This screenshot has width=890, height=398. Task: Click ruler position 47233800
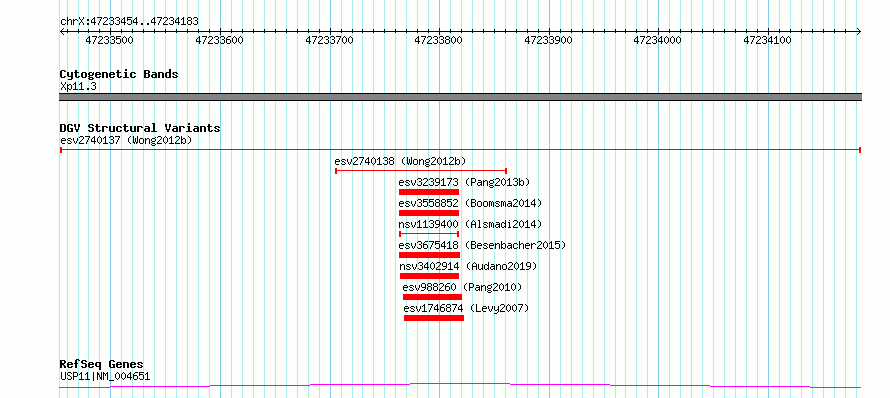439,40
